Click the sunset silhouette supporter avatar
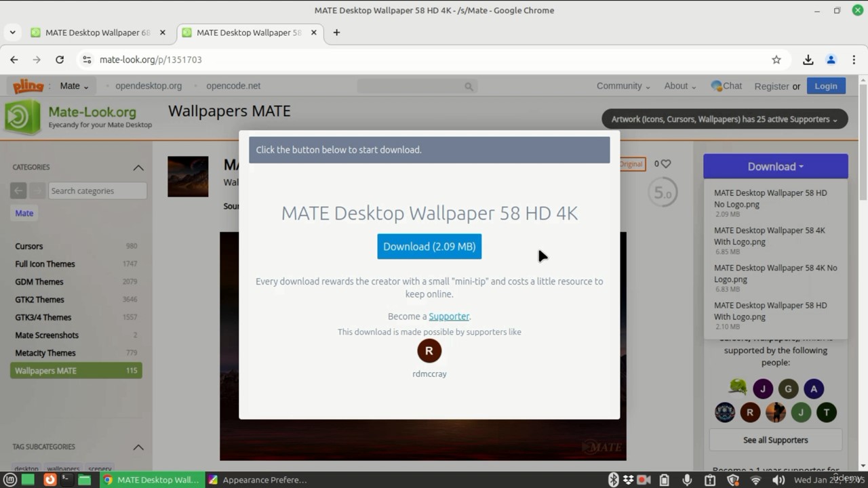 pyautogui.click(x=776, y=412)
